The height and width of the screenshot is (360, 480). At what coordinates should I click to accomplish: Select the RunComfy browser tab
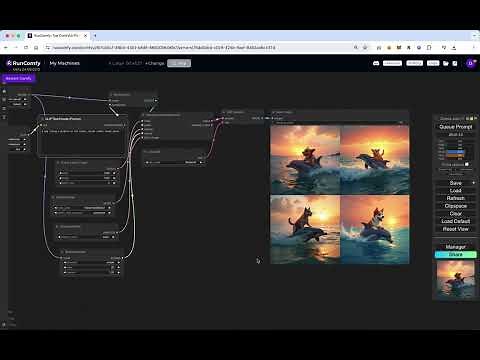(57, 35)
